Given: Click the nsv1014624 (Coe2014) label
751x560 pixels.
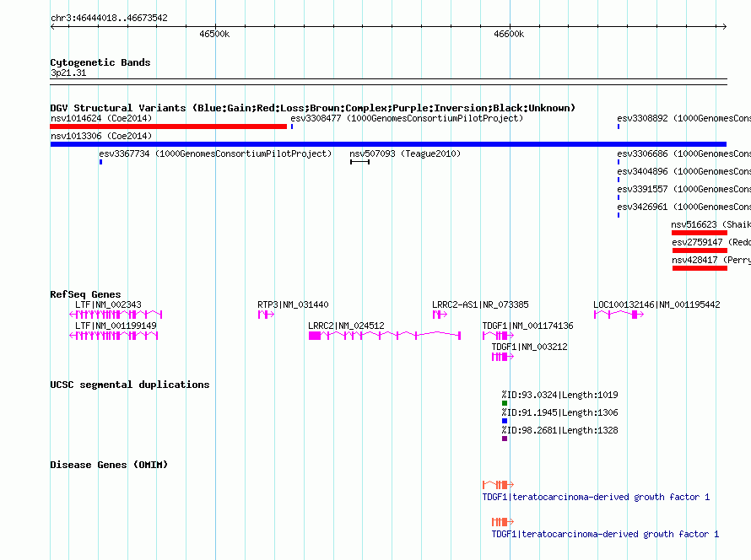Looking at the screenshot, I should (x=101, y=118).
